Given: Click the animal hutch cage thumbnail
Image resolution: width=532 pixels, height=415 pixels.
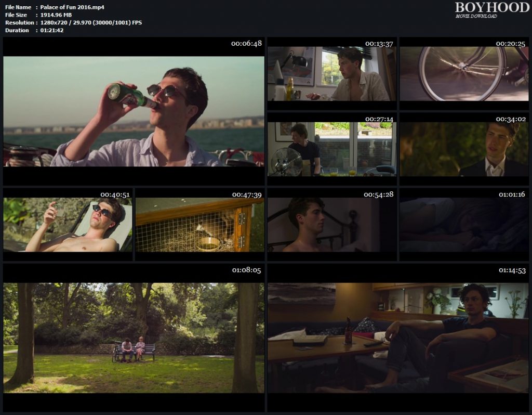Looking at the screenshot, I should click(x=200, y=225).
